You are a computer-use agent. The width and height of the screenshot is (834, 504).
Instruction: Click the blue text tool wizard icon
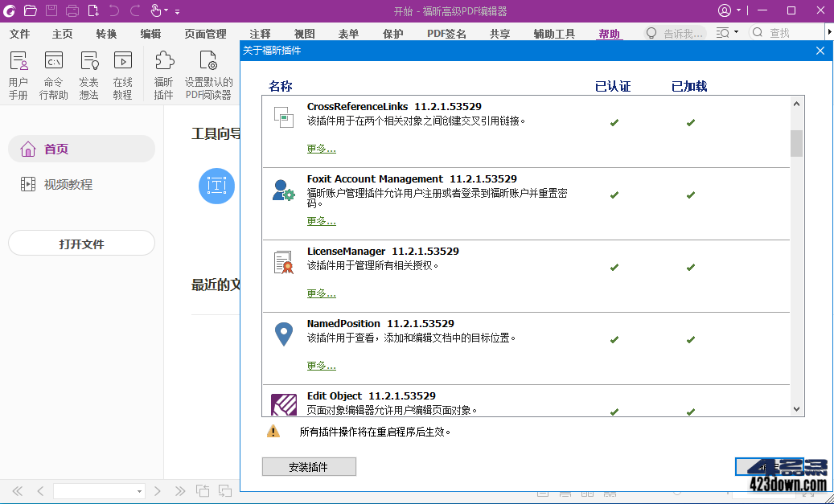tap(216, 186)
